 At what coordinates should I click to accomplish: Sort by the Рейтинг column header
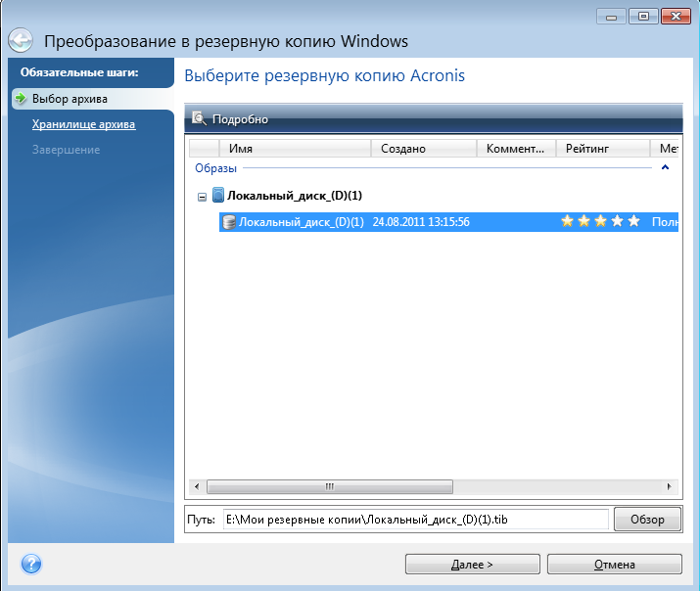click(x=602, y=149)
